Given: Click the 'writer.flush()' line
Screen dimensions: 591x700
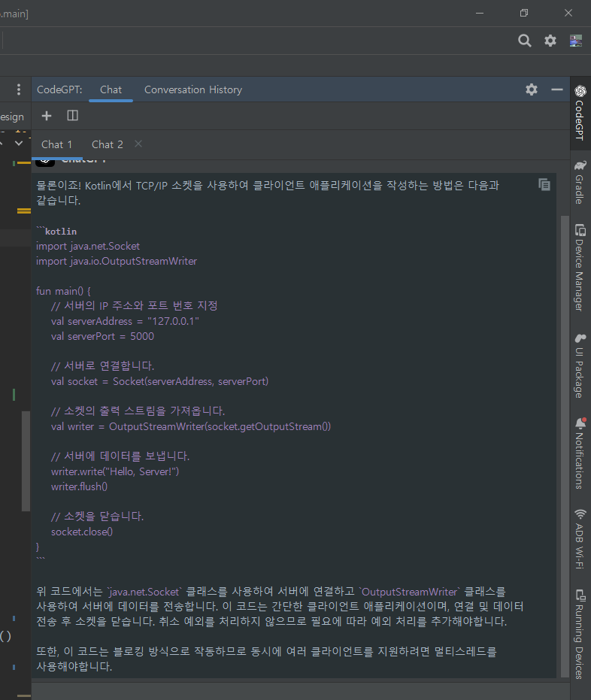Looking at the screenshot, I should (x=79, y=486).
